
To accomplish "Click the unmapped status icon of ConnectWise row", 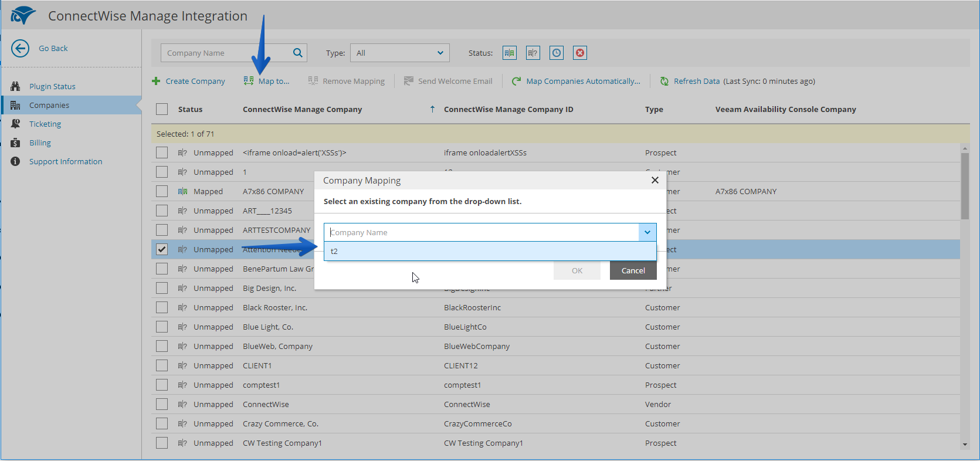I will point(182,404).
